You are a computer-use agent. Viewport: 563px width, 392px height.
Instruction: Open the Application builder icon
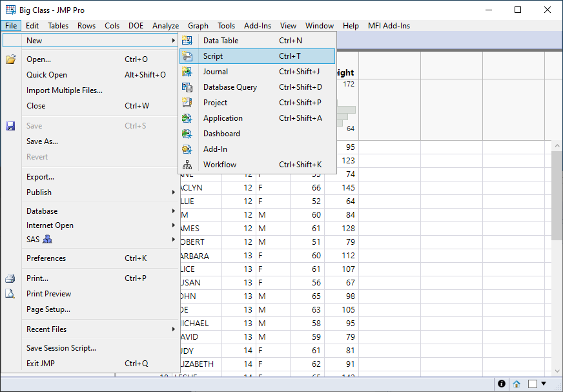click(187, 118)
